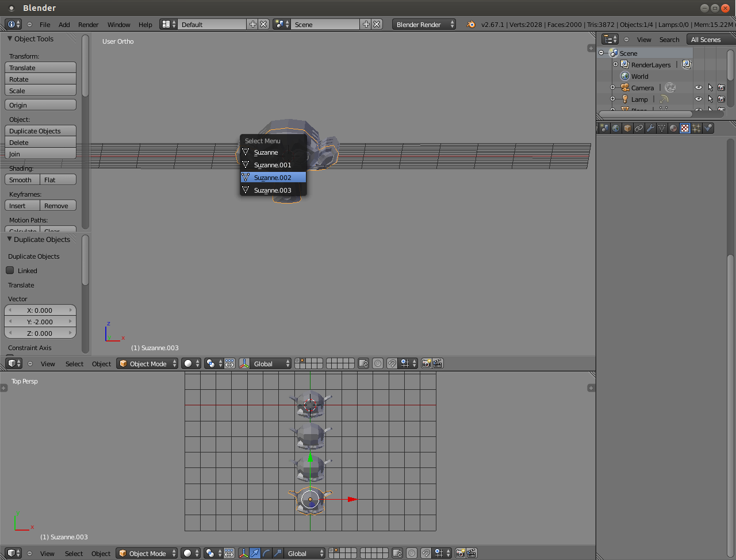This screenshot has width=736, height=560.
Task: Open All Scenes dropdown in outliner
Action: pos(712,39)
